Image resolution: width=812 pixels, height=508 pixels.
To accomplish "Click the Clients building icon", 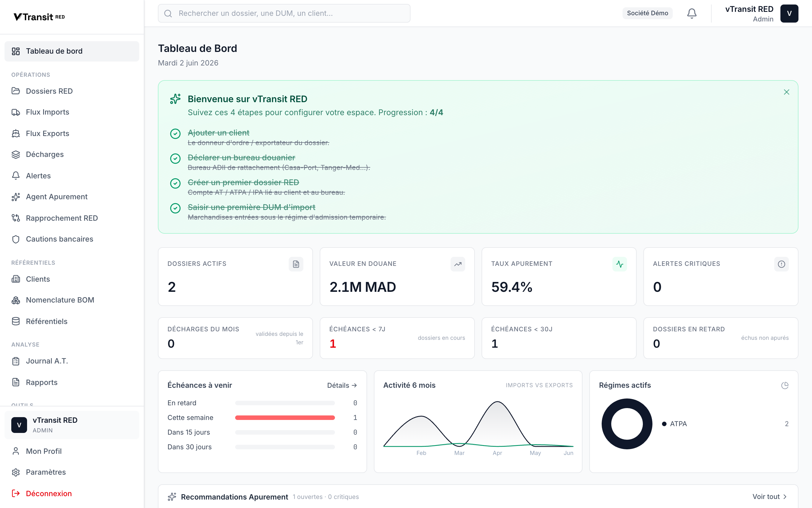I will pos(16,279).
